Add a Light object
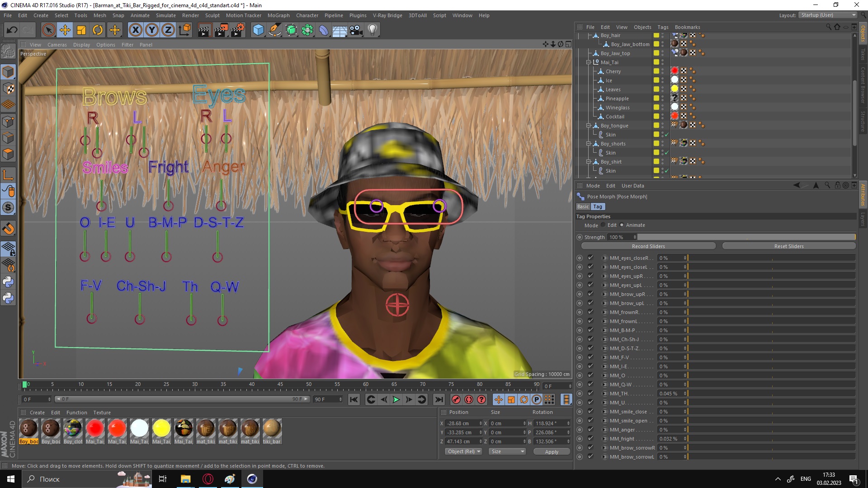Screen dimensions: 868x488 pos(373,30)
